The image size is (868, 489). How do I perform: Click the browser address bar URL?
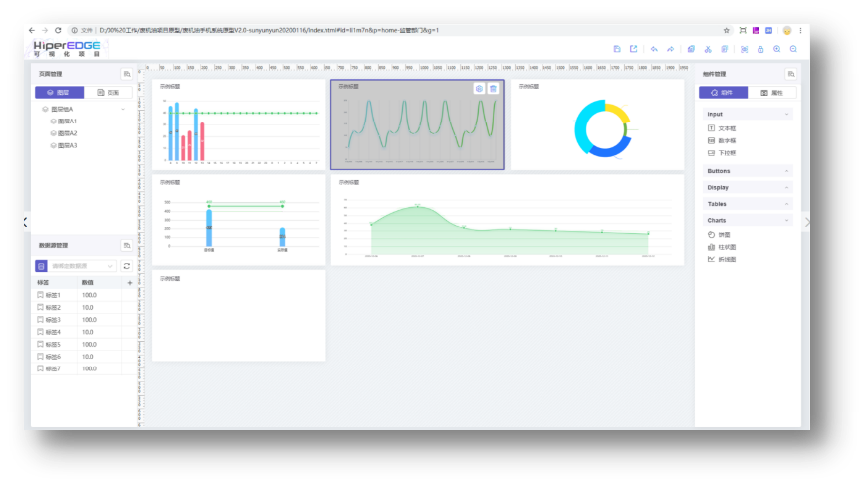(269, 30)
